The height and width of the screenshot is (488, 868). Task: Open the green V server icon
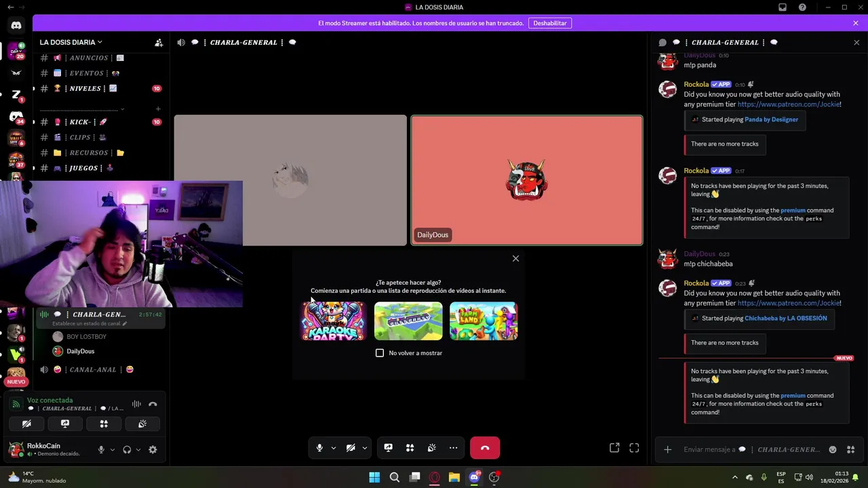tap(16, 353)
